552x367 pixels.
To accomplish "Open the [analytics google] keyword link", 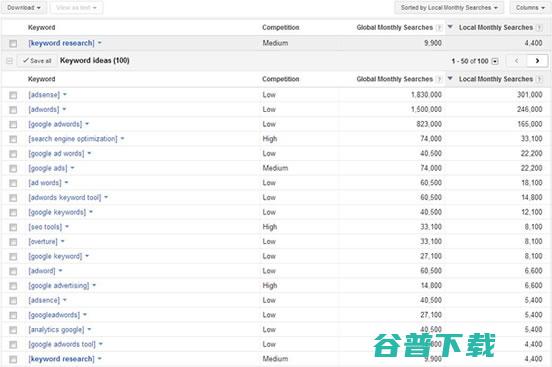I will click(x=56, y=329).
